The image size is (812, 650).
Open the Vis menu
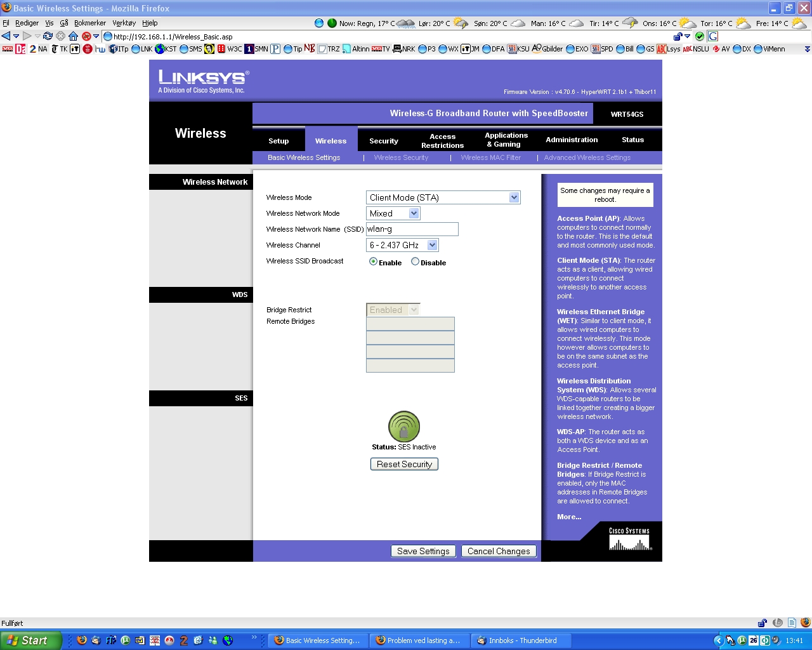pos(49,23)
